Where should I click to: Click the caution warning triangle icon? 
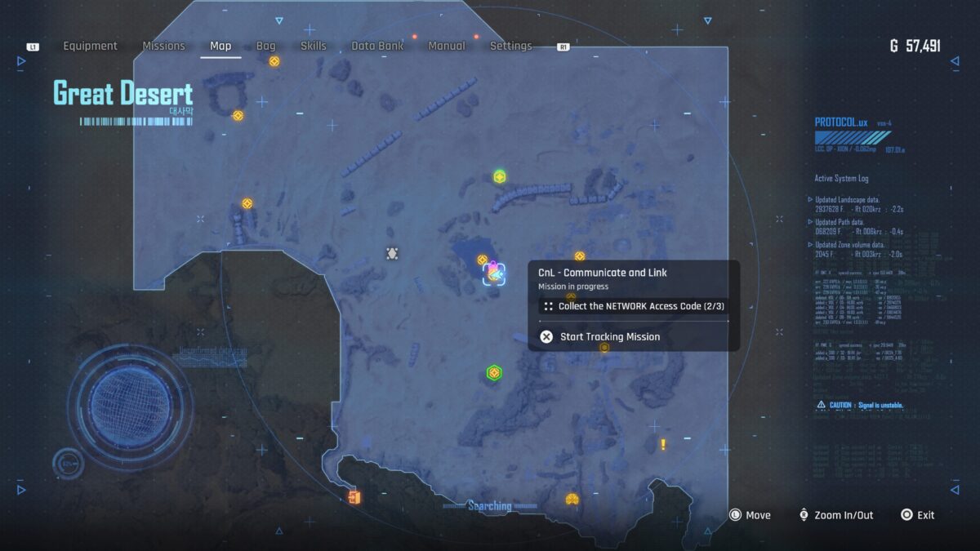pos(821,405)
